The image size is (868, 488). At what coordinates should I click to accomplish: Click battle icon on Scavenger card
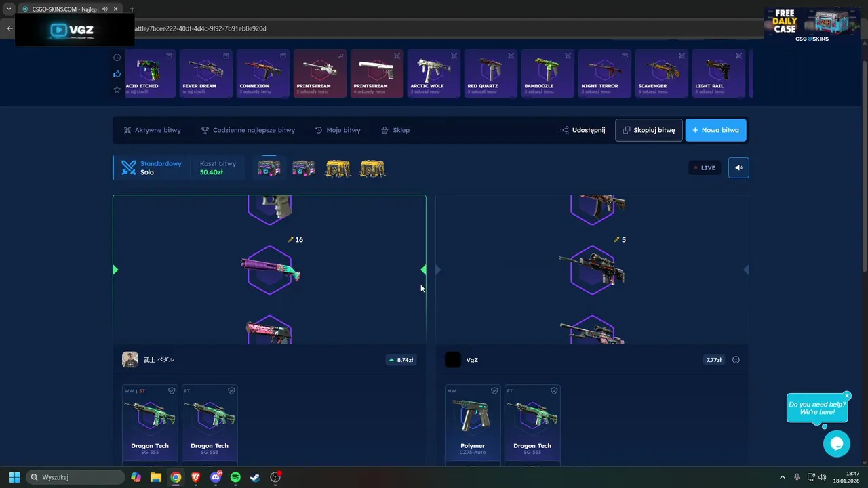click(x=682, y=56)
